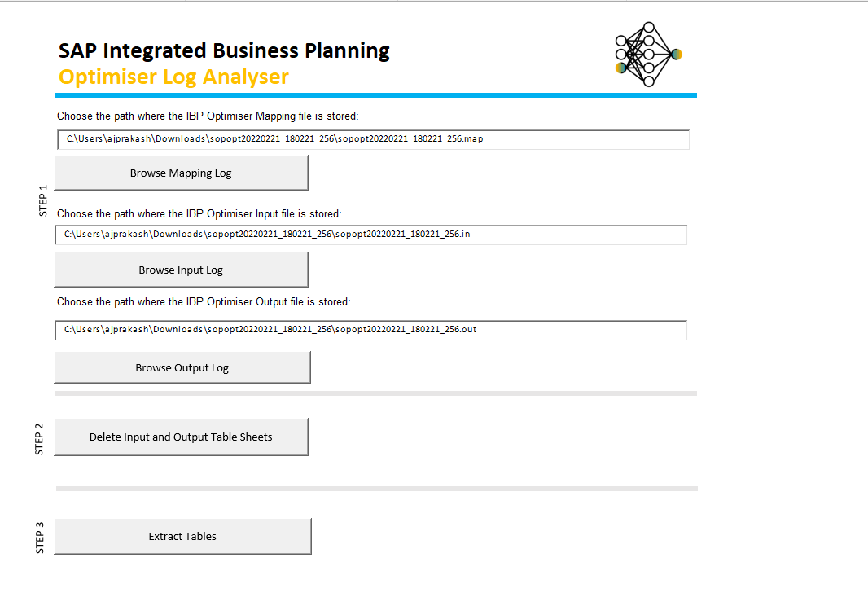The width and height of the screenshot is (868, 597).
Task: Run the Extract Tables button
Action: click(182, 537)
